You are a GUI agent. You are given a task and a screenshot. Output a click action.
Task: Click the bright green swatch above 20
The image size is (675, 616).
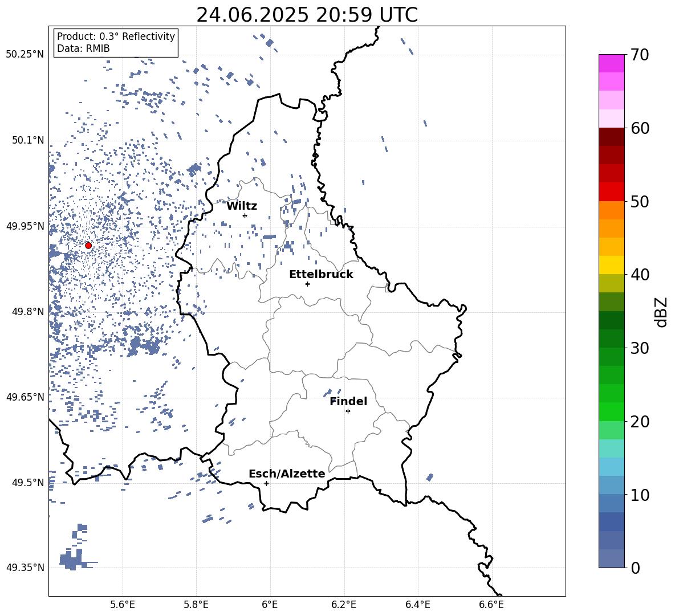tap(612, 411)
